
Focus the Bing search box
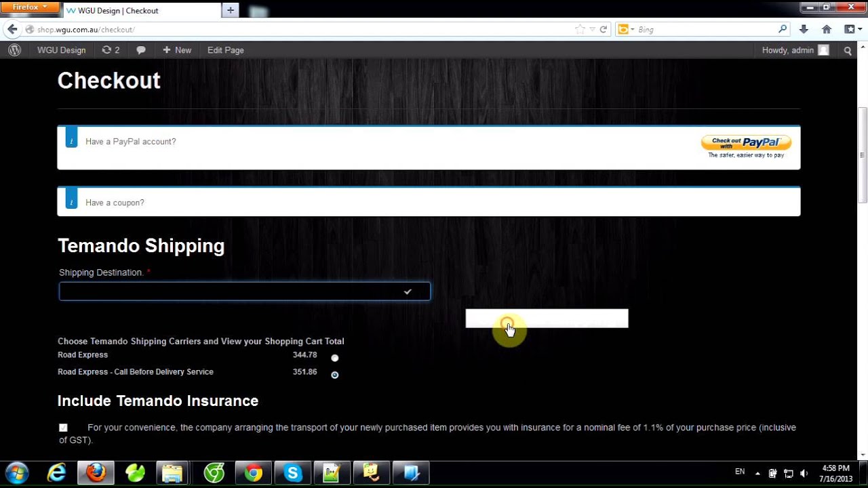[705, 30]
